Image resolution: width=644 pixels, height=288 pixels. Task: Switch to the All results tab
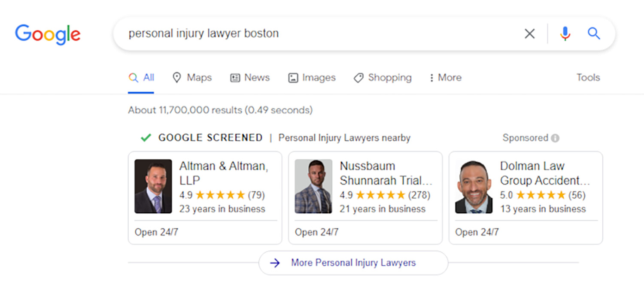coord(141,78)
